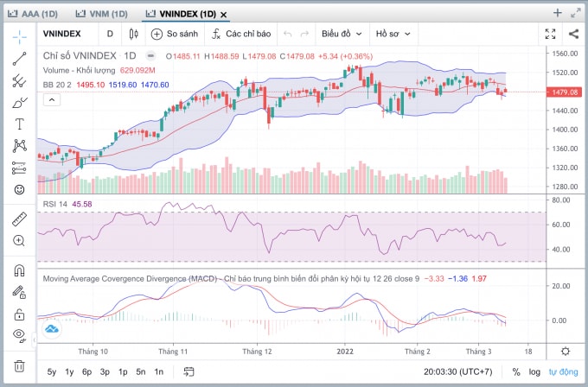Image resolution: width=588 pixels, height=387 pixels.
Task: Click the Chỉ số VNINDEX chart title
Action: (80, 56)
